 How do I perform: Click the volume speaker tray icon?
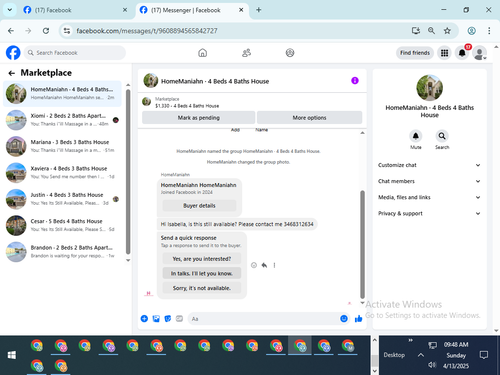pyautogui.click(x=432, y=365)
